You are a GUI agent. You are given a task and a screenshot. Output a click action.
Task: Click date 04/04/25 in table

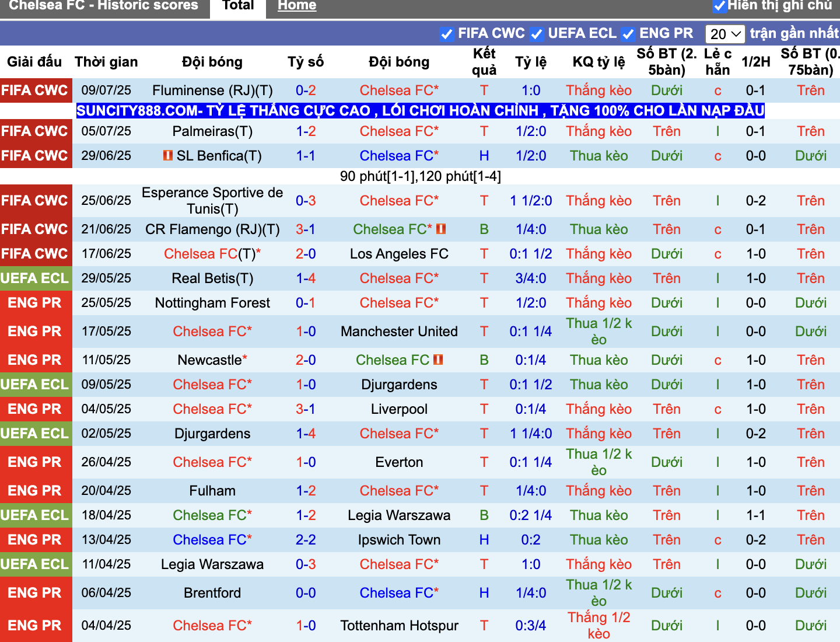(106, 626)
